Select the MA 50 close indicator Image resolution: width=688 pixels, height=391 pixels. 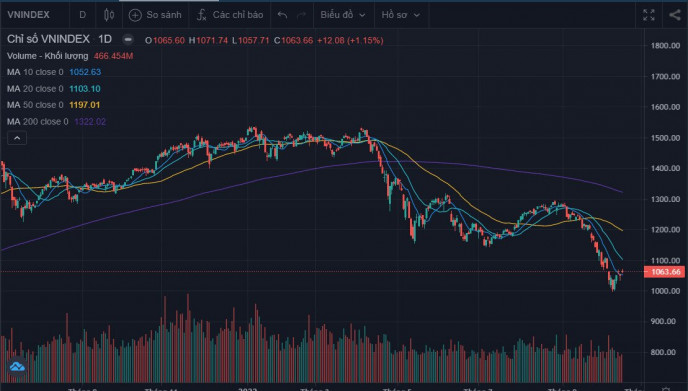pos(35,105)
